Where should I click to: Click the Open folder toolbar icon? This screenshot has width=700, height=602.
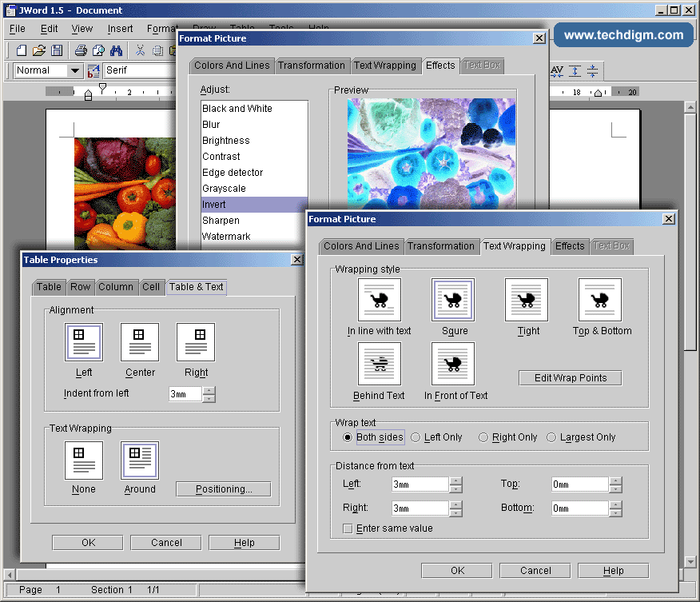pyautogui.click(x=38, y=50)
